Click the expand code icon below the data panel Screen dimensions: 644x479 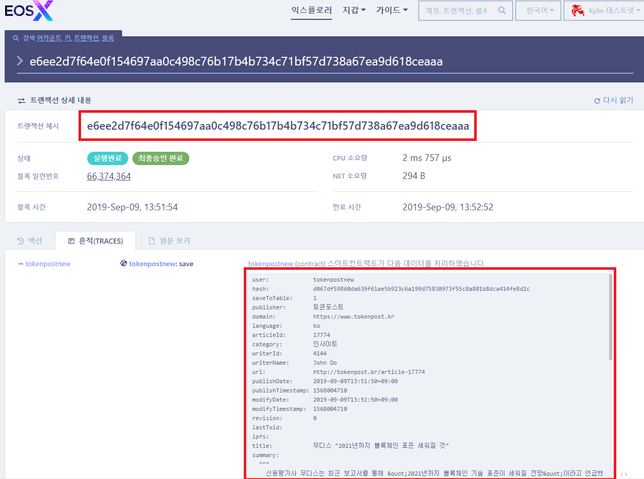point(624,474)
